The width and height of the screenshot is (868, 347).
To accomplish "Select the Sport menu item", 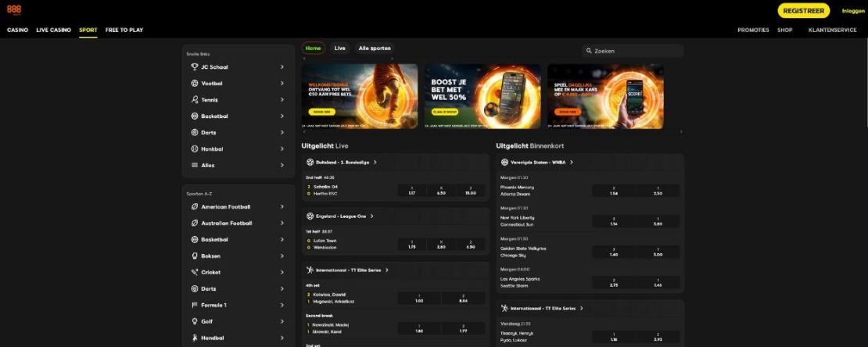I will tap(88, 30).
